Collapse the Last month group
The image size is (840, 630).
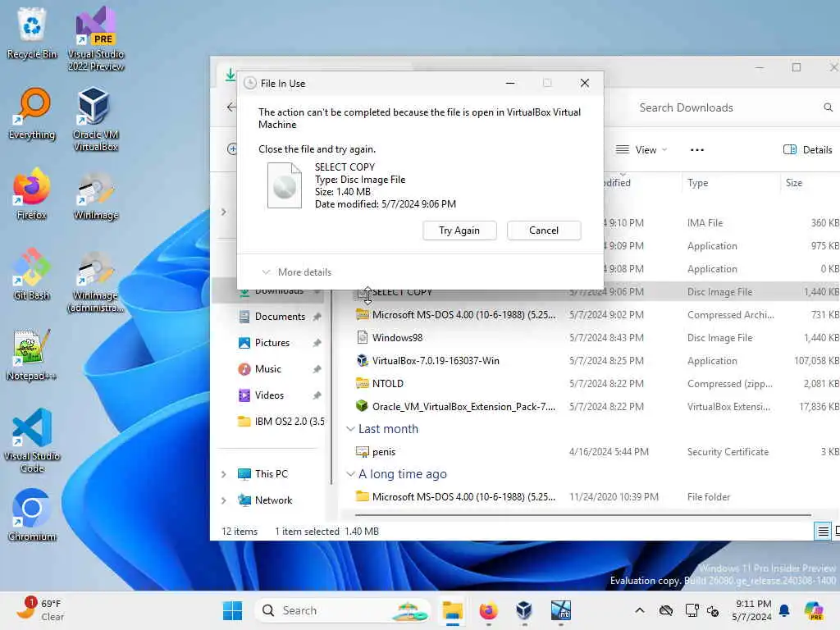[x=350, y=429]
